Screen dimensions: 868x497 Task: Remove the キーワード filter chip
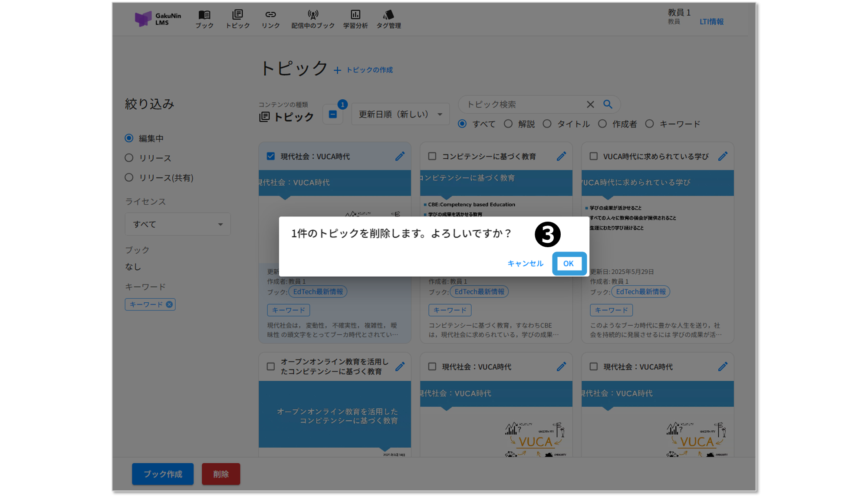click(169, 304)
